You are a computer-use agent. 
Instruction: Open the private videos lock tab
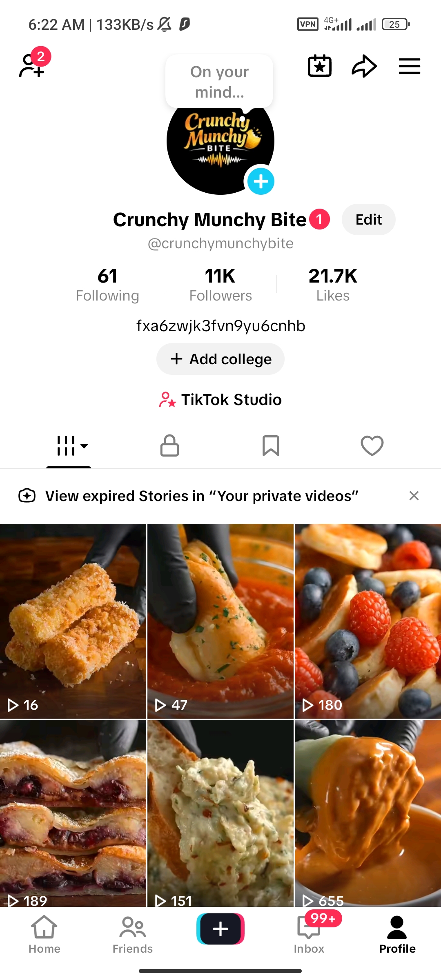click(x=169, y=445)
